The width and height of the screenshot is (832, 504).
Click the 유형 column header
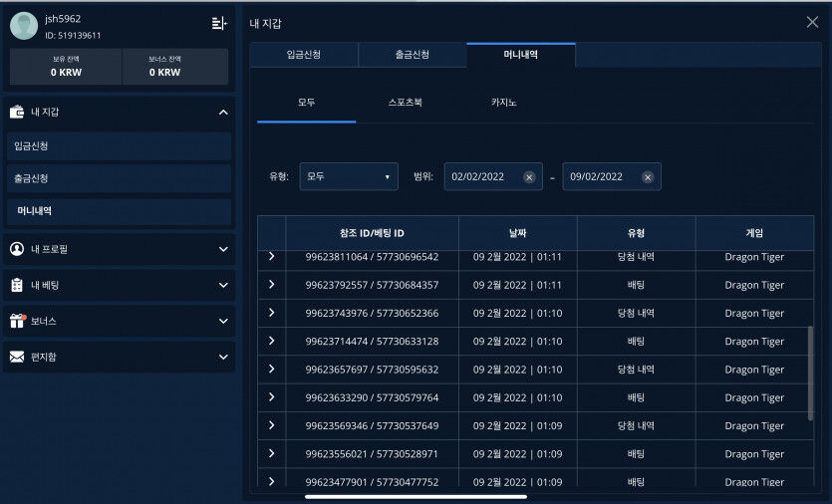pyautogui.click(x=636, y=233)
